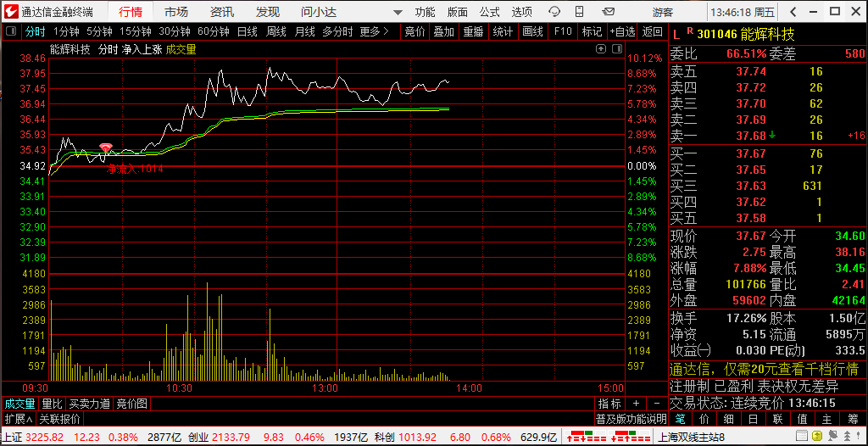Switch to the 月线 monthly chart

pyautogui.click(x=304, y=31)
